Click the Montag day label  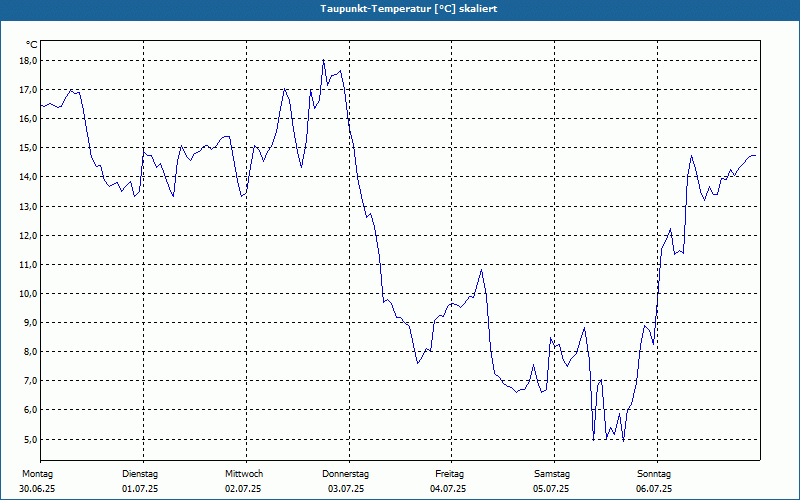(37, 474)
